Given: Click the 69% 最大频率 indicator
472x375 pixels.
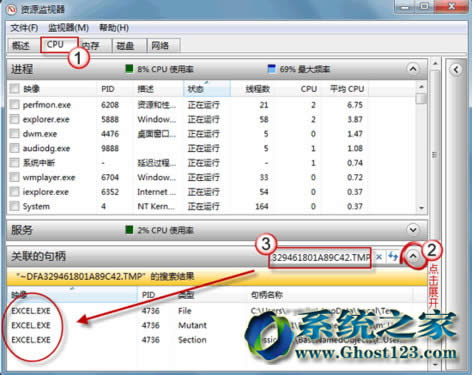Looking at the screenshot, I should tap(299, 69).
